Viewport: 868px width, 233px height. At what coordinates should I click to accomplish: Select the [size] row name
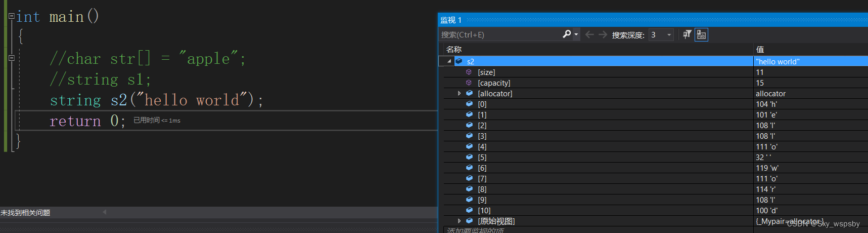(486, 72)
